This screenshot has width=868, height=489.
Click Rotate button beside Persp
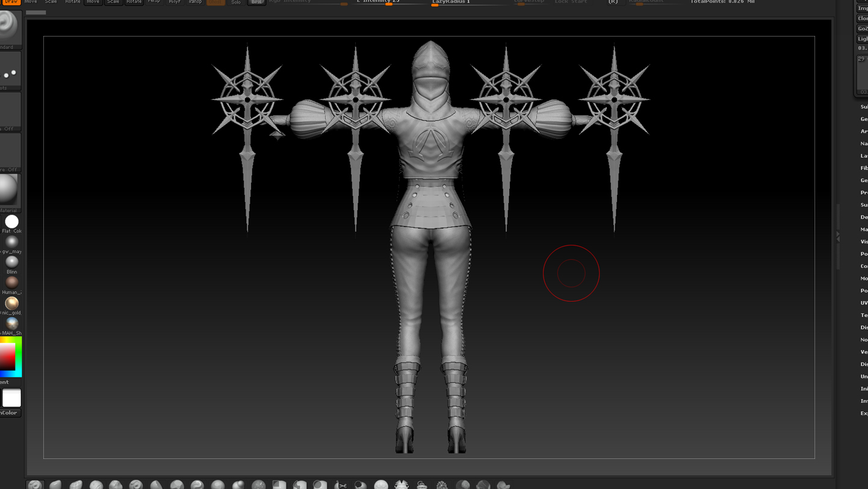134,2
